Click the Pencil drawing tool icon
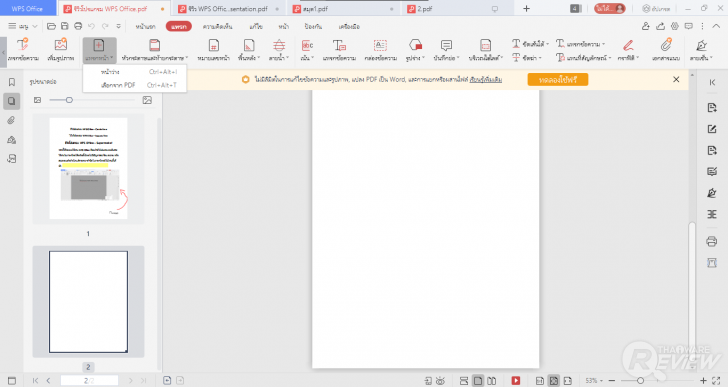The image size is (728, 387). tap(628, 45)
